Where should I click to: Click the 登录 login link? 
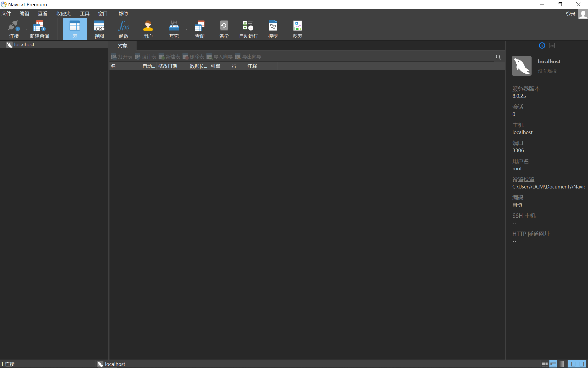[570, 14]
